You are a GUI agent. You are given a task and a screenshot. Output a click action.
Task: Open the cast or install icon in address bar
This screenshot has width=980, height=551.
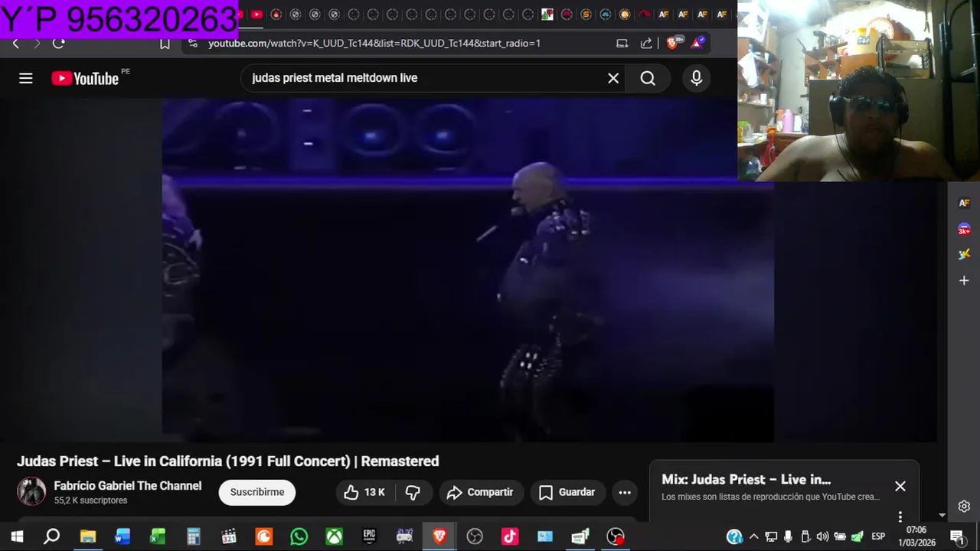(x=622, y=44)
